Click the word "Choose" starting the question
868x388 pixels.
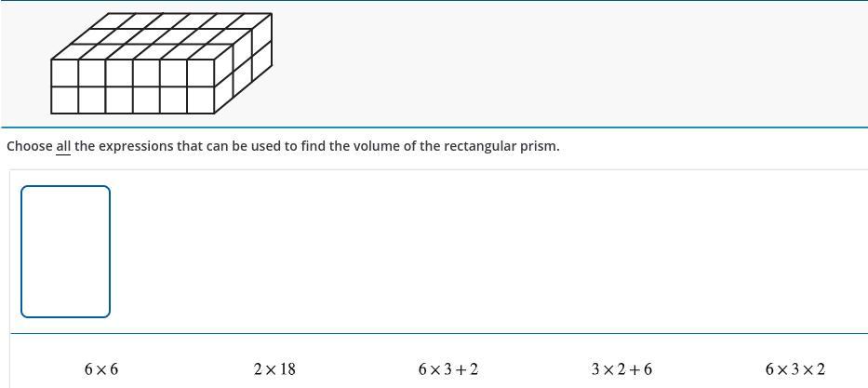point(30,147)
